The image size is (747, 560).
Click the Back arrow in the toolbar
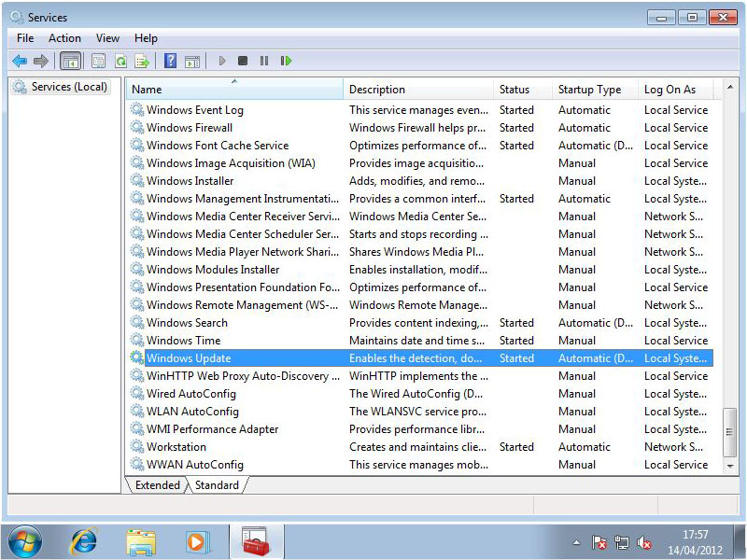click(20, 61)
